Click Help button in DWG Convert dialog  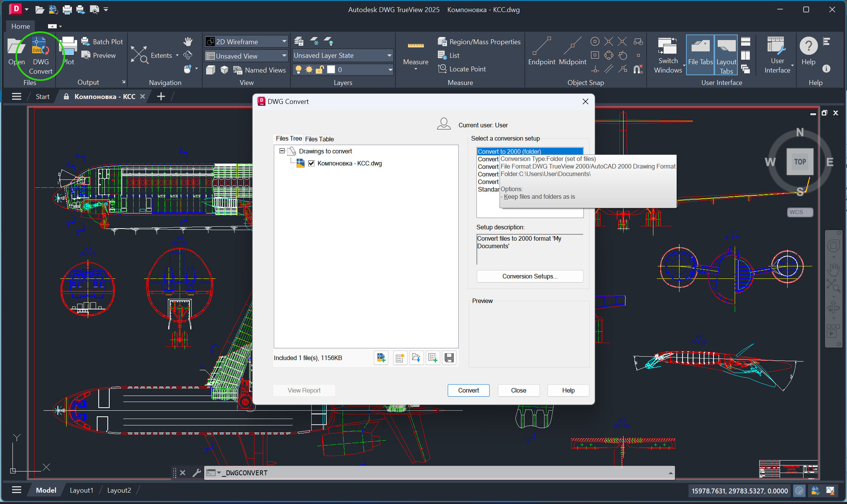[568, 390]
